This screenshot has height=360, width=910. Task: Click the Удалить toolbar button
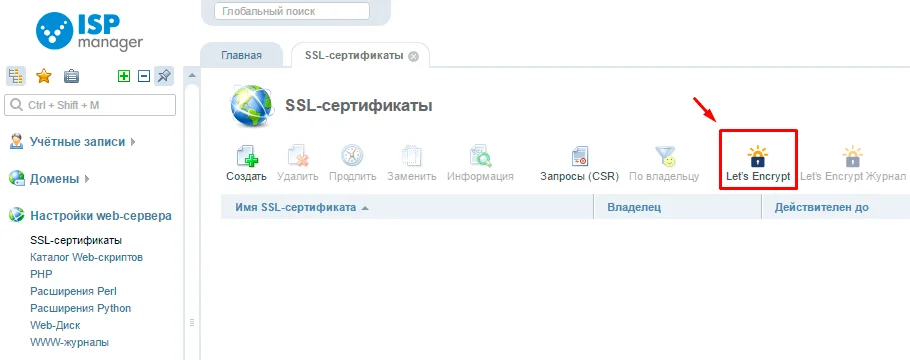(298, 164)
